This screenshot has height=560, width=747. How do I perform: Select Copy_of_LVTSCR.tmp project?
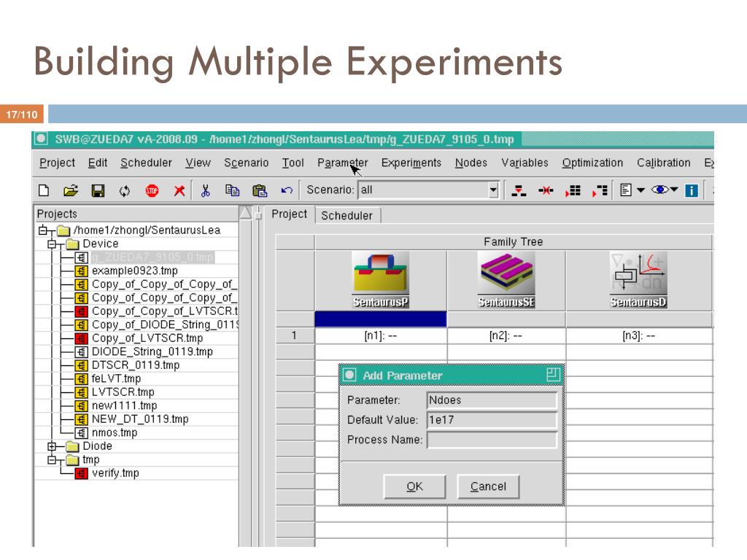click(147, 338)
